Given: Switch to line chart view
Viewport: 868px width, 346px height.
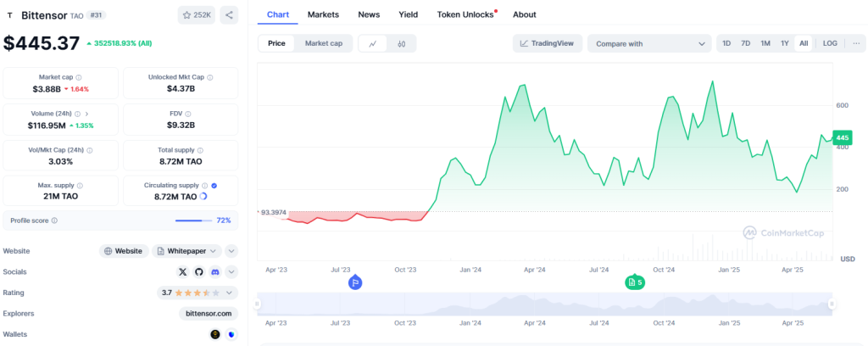Looking at the screenshot, I should coord(373,44).
